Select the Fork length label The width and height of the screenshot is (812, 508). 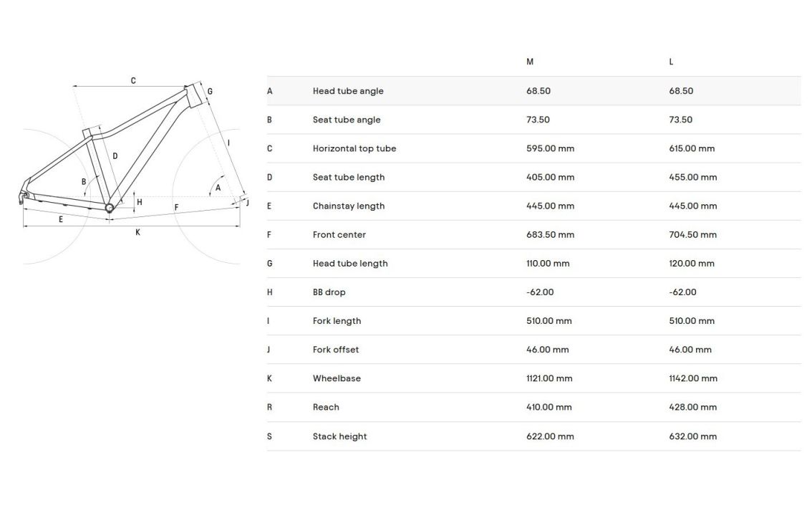(337, 320)
